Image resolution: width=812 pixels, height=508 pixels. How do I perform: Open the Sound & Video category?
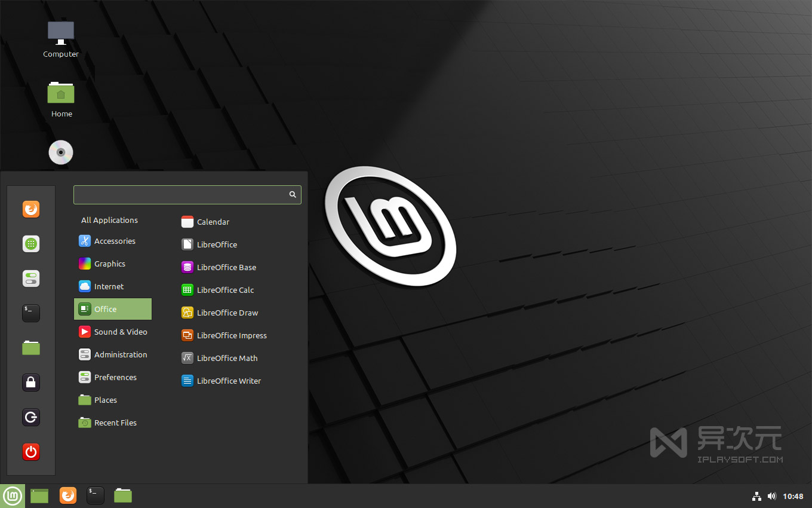[120, 332]
